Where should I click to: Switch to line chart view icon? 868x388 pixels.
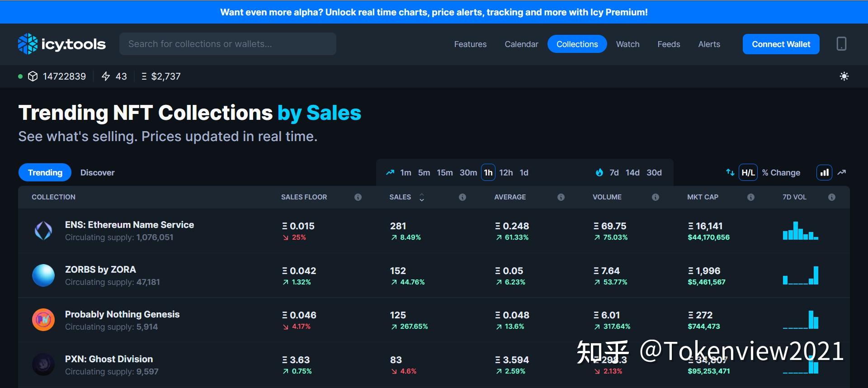[x=842, y=172]
